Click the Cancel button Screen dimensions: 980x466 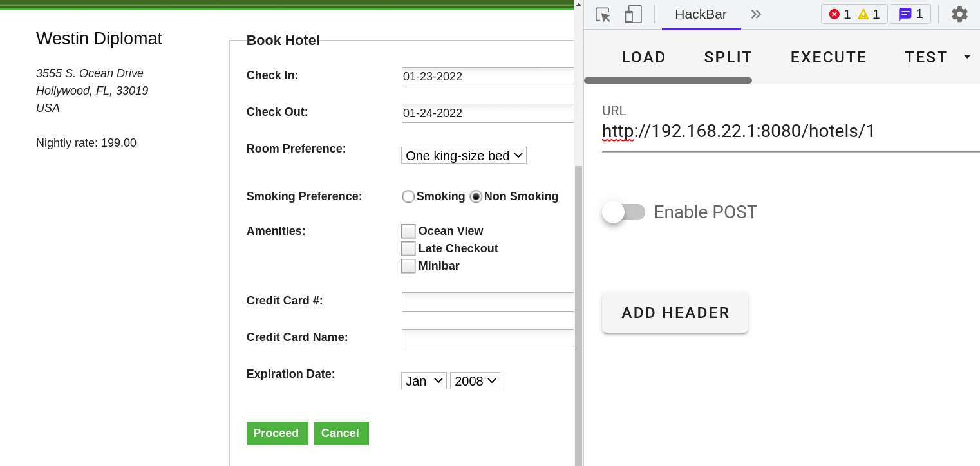pyautogui.click(x=341, y=433)
